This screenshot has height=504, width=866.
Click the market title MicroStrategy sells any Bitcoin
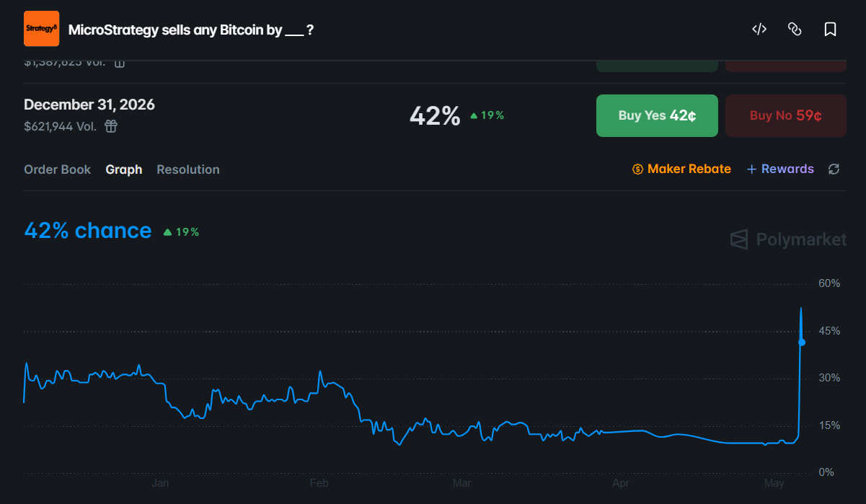(190, 30)
